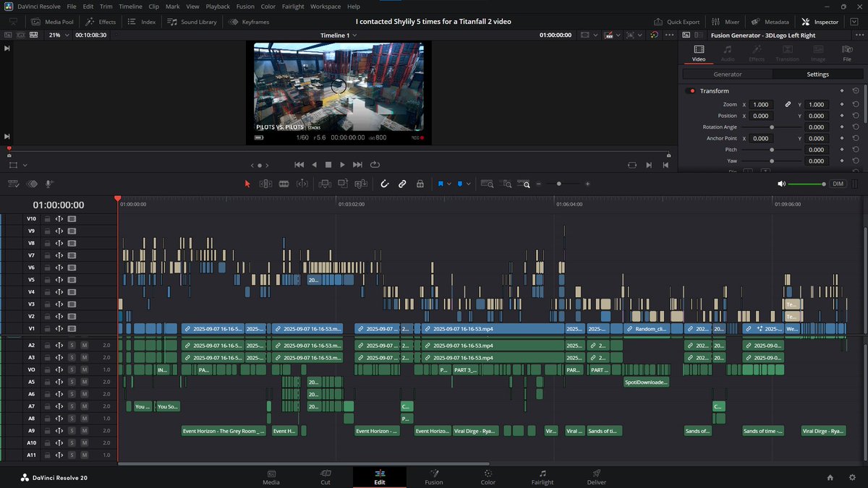The image size is (868, 488).
Task: Select the Generator tab in Inspector
Action: pos(728,74)
